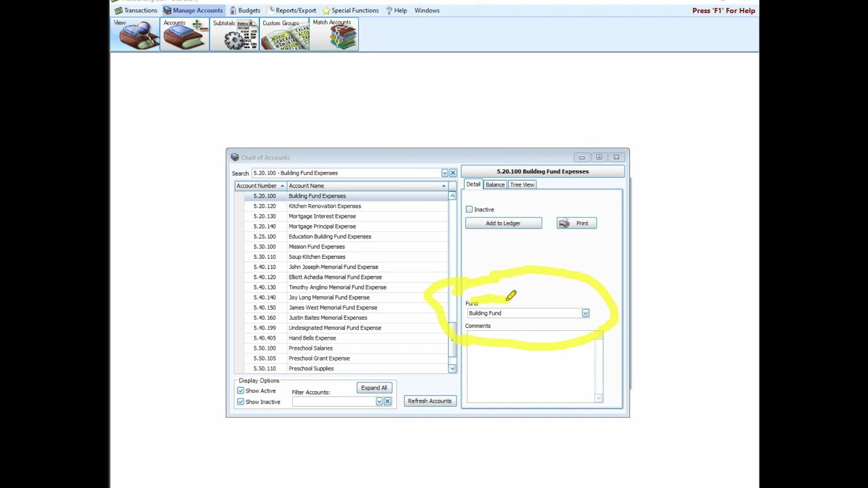Viewport: 868px width, 488px height.
Task: Open the Custom Groups toolbar icon
Action: [283, 34]
